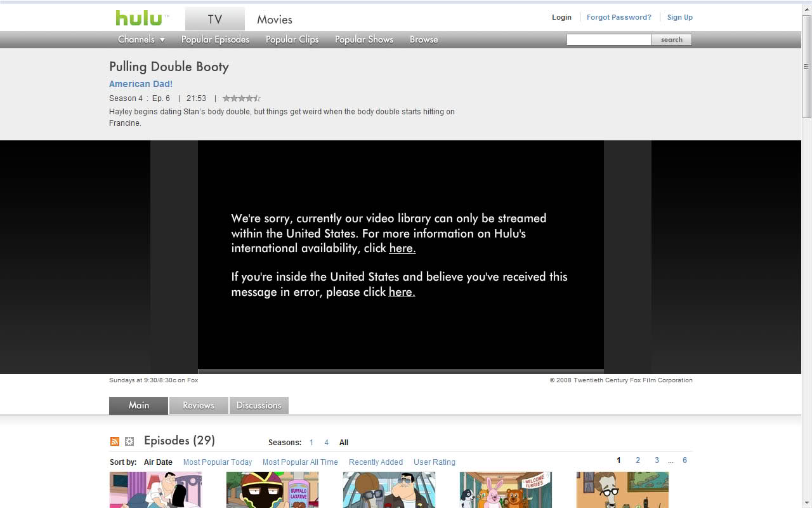Click the 2008 Twentieth Century Fox copyright text
812x508 pixels.
tap(621, 380)
